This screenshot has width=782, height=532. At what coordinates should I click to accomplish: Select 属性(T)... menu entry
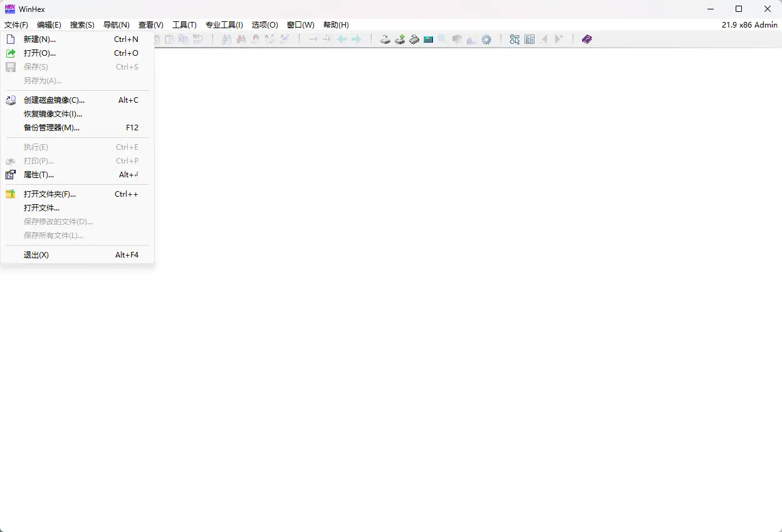point(77,175)
